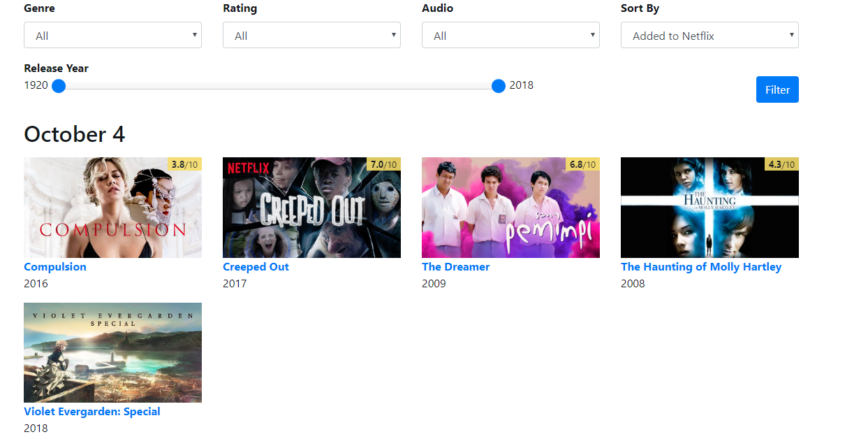868x439 pixels.
Task: Click the Netflix logo on Creeped Out poster
Action: [248, 168]
